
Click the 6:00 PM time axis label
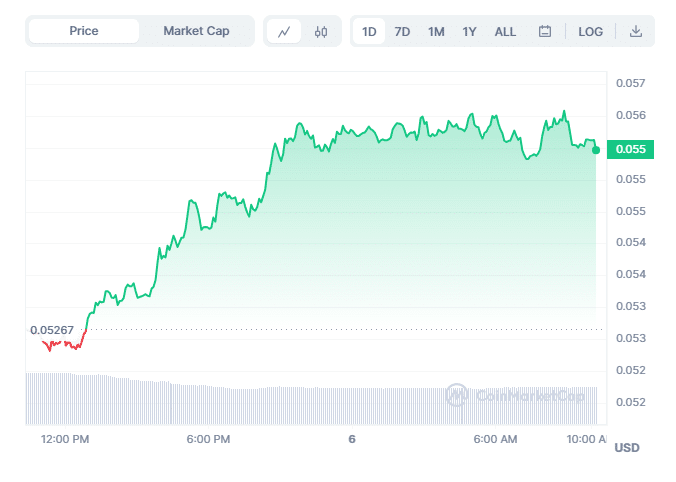209,439
